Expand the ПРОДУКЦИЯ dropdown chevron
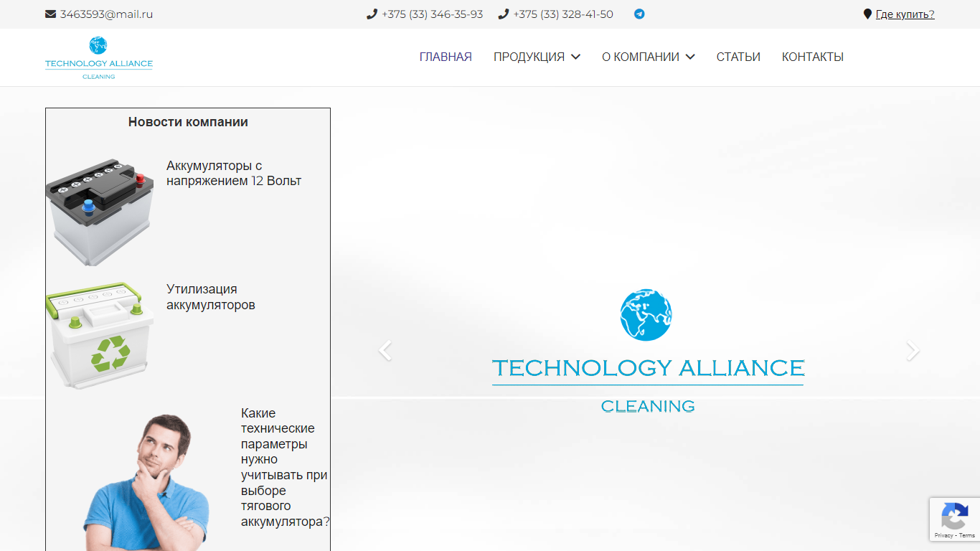 point(575,57)
